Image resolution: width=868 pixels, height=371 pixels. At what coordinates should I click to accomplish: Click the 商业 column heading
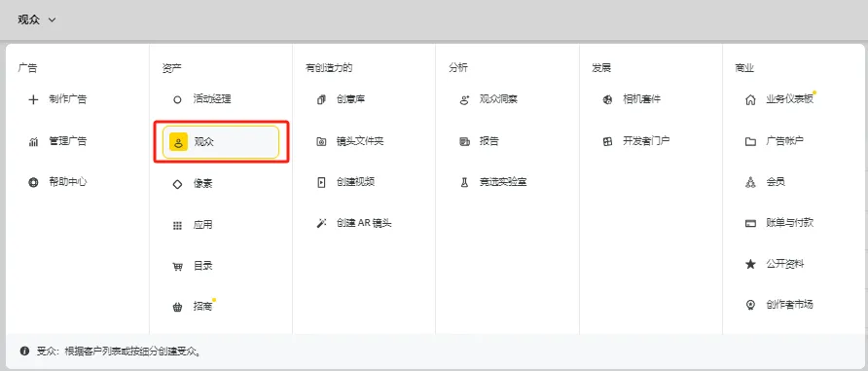pos(744,68)
